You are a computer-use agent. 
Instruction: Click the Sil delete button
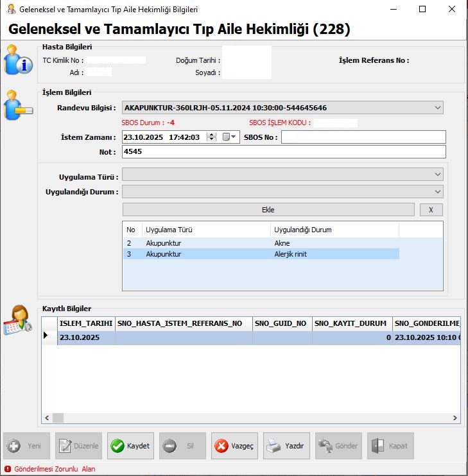pyautogui.click(x=182, y=446)
